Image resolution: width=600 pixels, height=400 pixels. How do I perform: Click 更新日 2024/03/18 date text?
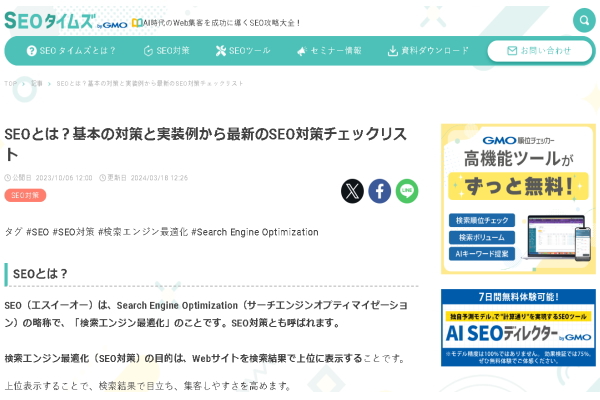tap(143, 178)
